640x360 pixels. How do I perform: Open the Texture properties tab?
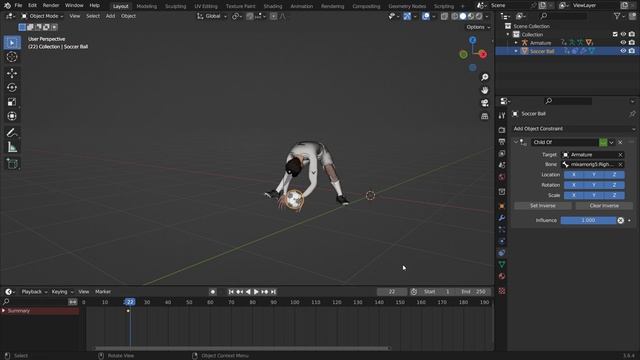coord(502,291)
